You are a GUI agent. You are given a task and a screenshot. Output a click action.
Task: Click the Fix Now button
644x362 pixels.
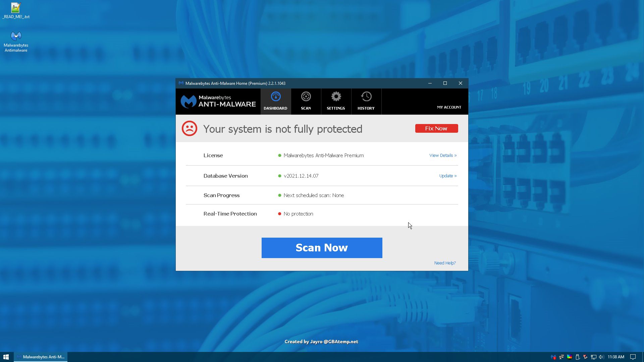tap(436, 128)
